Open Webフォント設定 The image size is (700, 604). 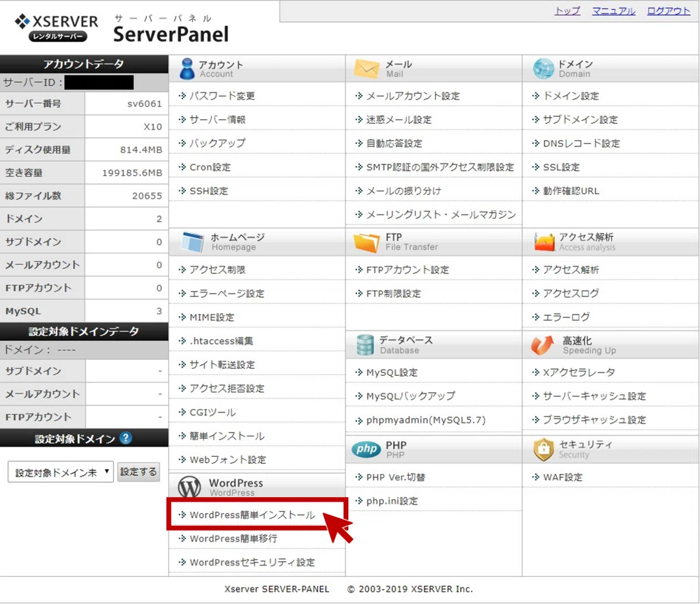[228, 460]
